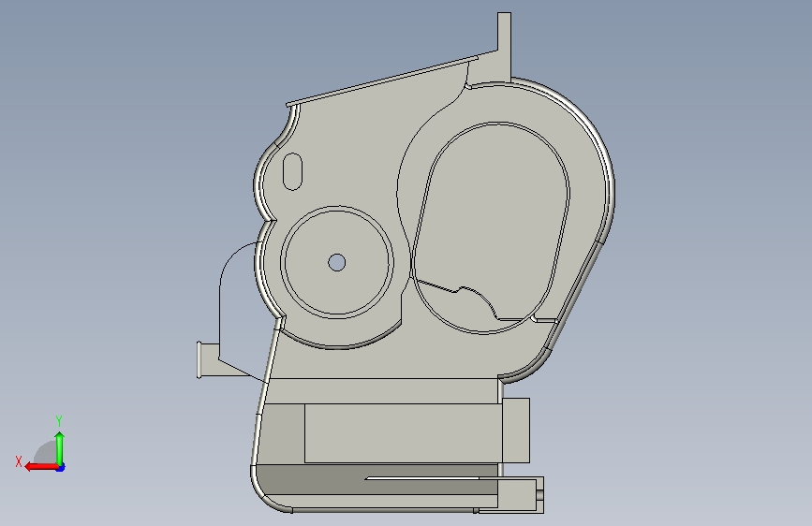This screenshot has width=812, height=526.
Task: Select the small round hole in circular boss
Action: 337,262
